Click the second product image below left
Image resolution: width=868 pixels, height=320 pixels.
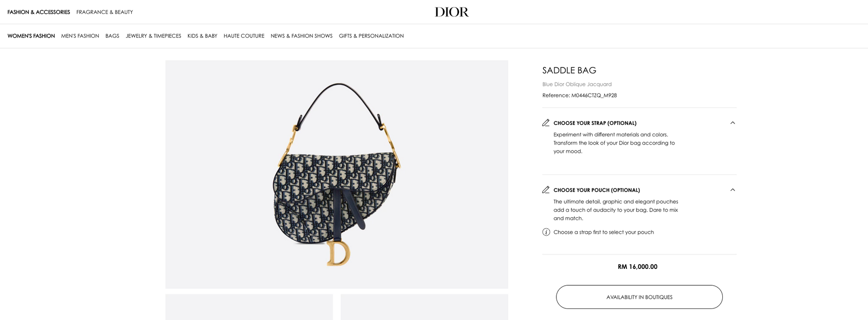coord(249,307)
